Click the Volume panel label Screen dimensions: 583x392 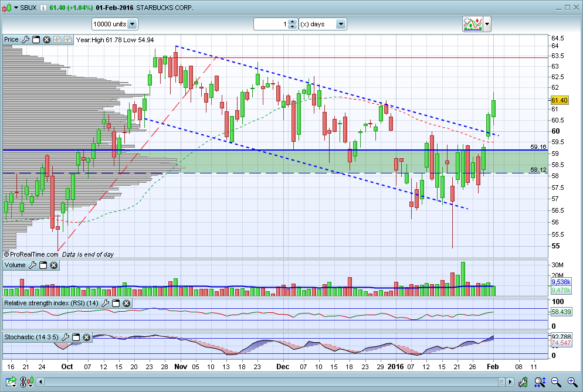pyautogui.click(x=15, y=265)
